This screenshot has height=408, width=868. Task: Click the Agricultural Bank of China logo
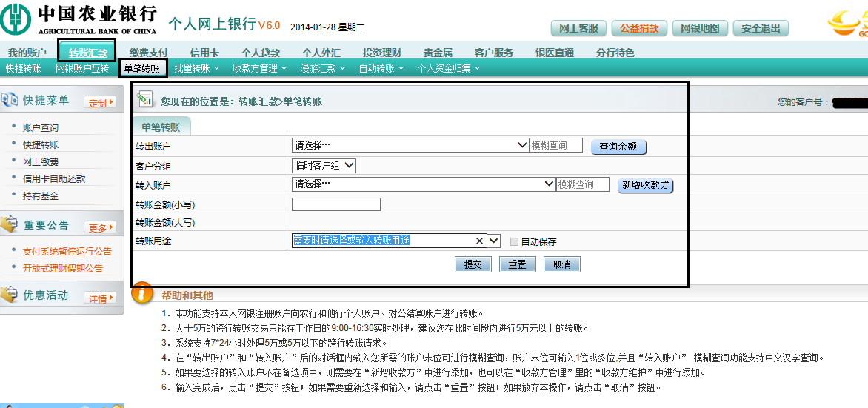pos(15,20)
